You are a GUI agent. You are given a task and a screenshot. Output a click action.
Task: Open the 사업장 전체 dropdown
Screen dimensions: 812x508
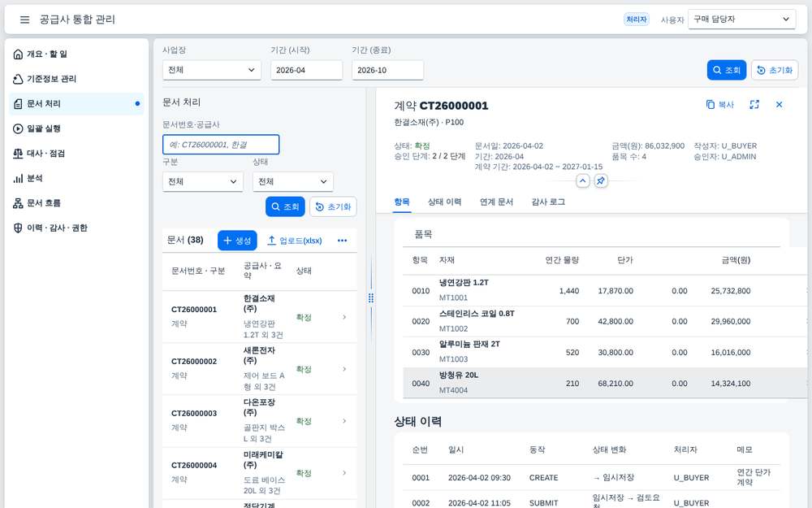pos(211,70)
